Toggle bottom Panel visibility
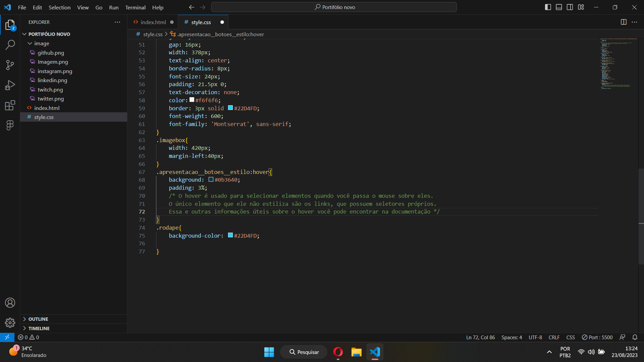644x362 pixels. (x=559, y=7)
